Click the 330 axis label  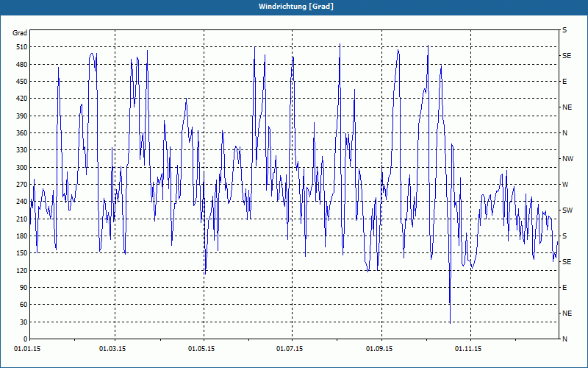point(22,150)
